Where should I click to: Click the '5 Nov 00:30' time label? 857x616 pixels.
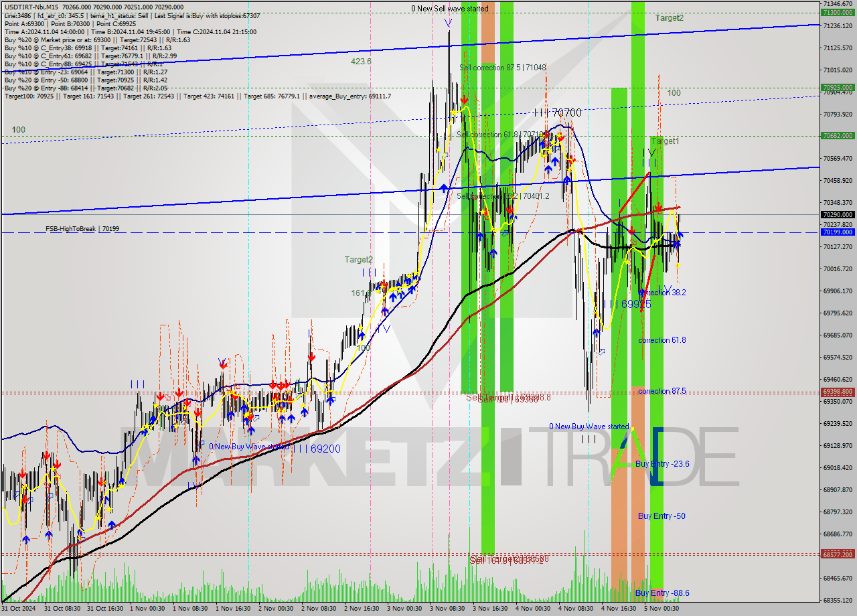[661, 609]
